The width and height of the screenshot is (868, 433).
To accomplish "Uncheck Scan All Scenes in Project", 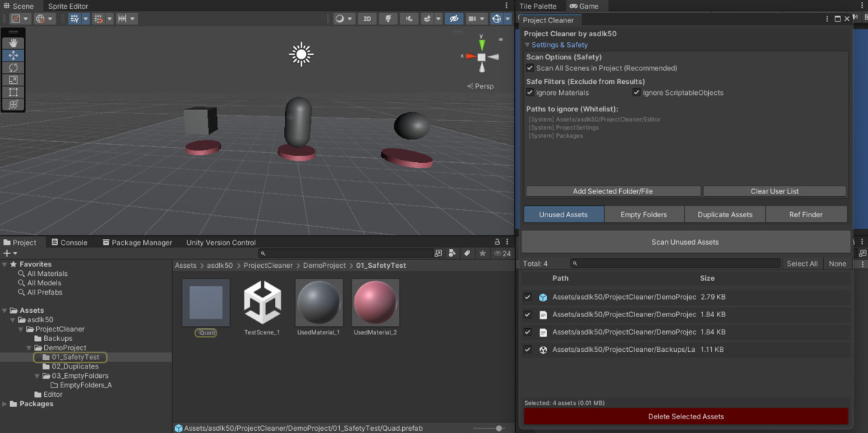I will (530, 68).
